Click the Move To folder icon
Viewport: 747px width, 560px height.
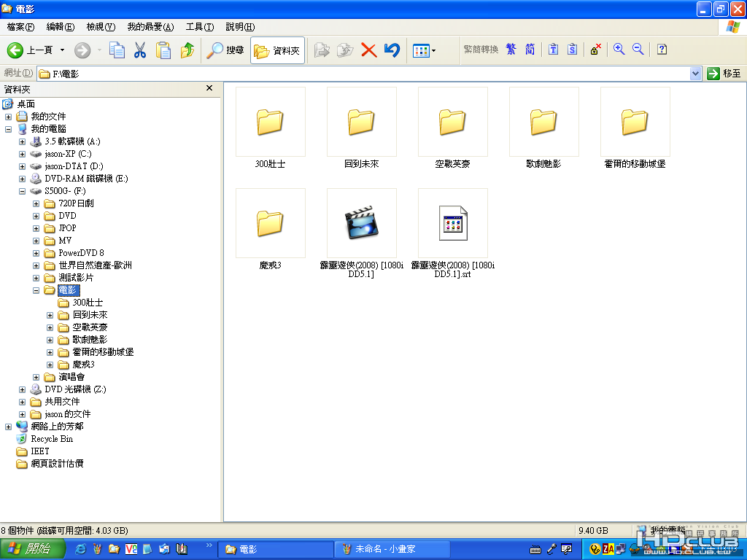tap(322, 50)
